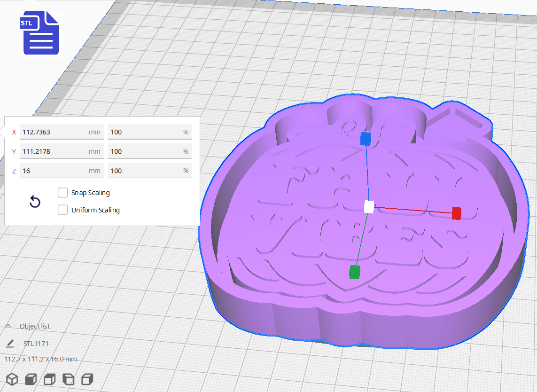537x392 pixels.
Task: Select STL1171 in the Object list
Action: (x=35, y=344)
